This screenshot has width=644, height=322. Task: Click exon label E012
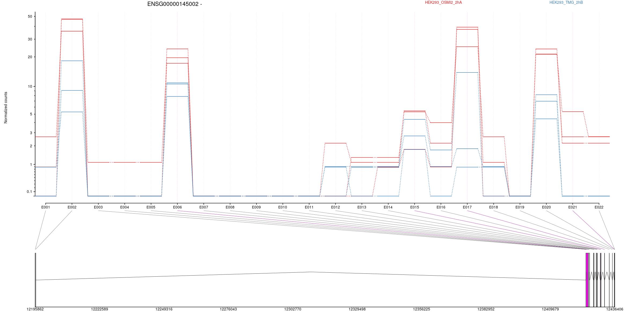335,207
